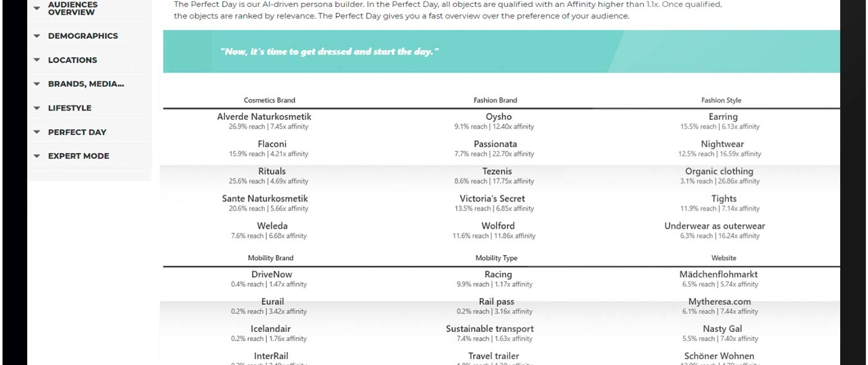Select Perfect Day in the sidebar
The height and width of the screenshot is (365, 868).
point(77,132)
